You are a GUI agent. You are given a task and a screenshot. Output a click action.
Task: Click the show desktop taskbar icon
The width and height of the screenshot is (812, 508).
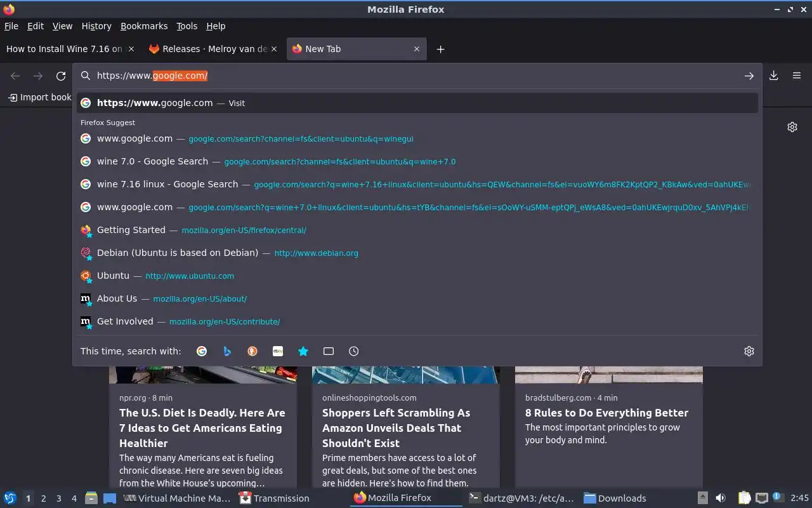(x=110, y=498)
